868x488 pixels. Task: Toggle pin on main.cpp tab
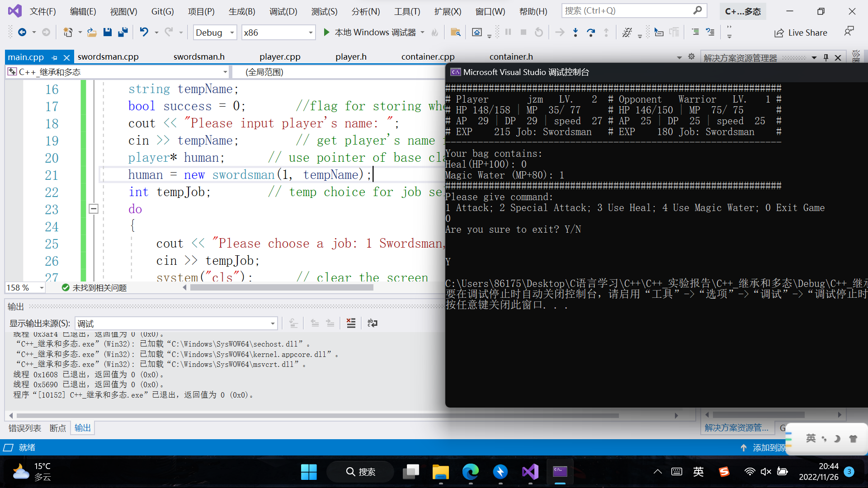55,57
